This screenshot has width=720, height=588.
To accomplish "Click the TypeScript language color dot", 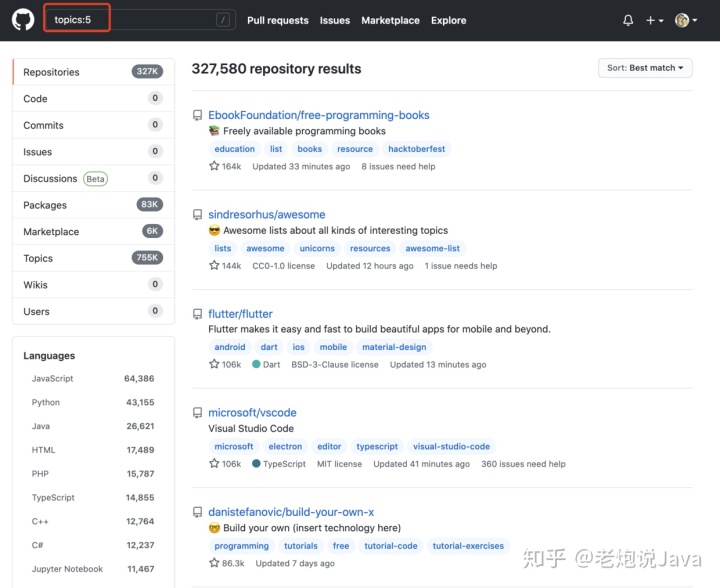I will point(256,464).
